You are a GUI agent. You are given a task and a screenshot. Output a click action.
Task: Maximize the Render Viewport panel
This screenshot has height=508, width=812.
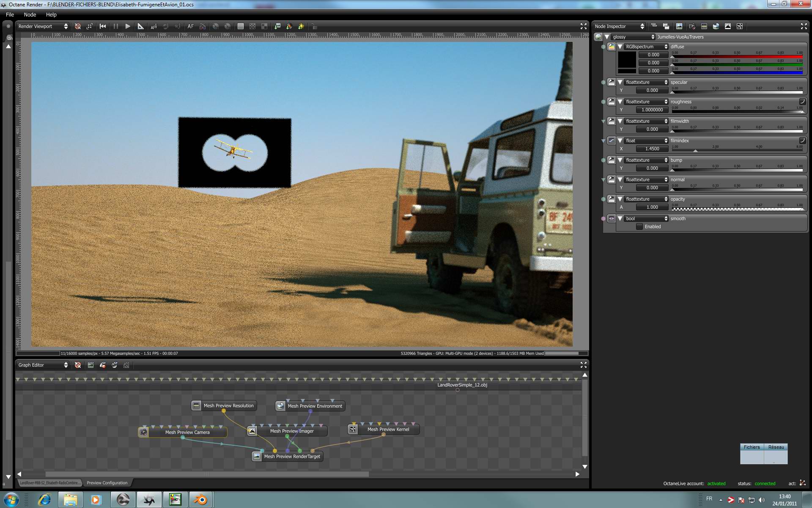pos(584,26)
